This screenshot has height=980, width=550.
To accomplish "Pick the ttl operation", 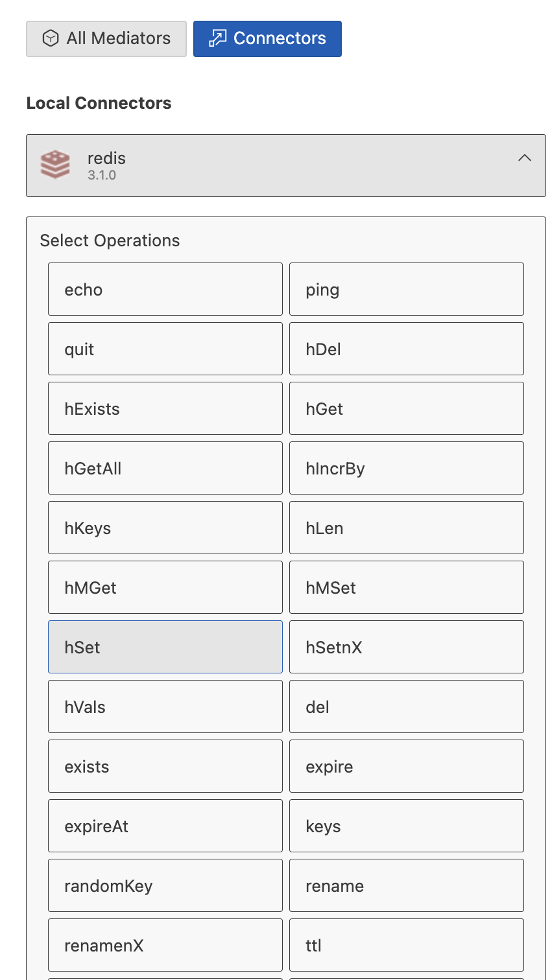I will [x=407, y=945].
